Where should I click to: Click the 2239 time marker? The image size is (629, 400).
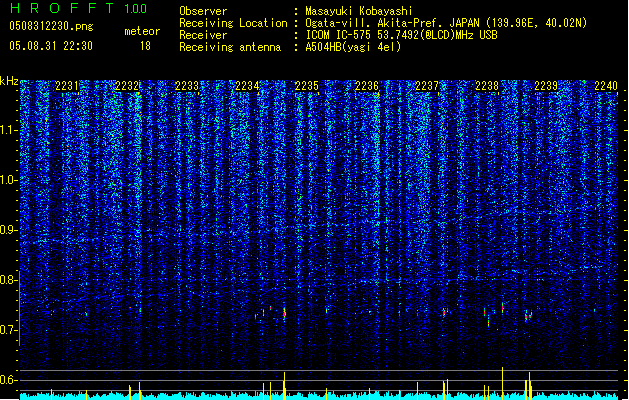pos(546,86)
